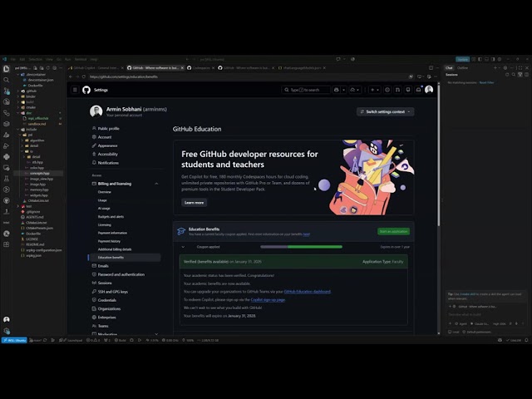
Task: Collapse the Billing and licensing section
Action: [156, 184]
